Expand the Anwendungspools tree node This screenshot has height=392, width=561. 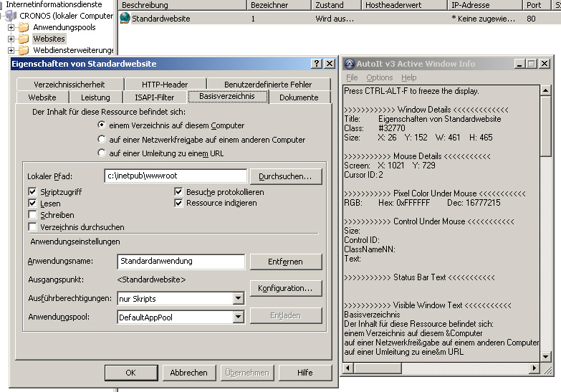point(11,27)
